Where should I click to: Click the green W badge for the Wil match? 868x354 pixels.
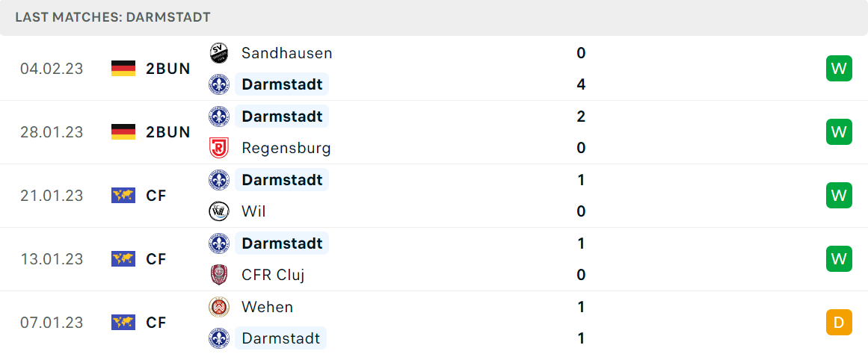[x=839, y=195]
